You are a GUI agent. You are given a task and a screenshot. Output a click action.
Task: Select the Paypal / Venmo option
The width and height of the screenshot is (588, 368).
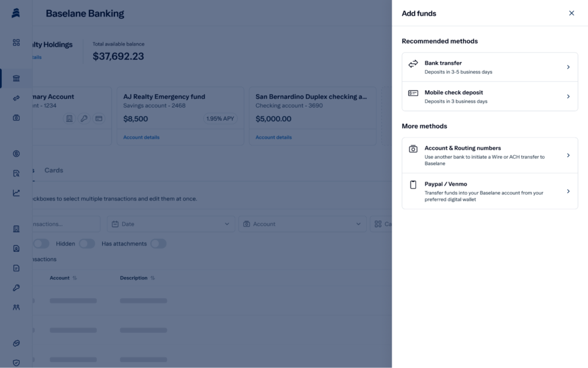click(x=490, y=191)
